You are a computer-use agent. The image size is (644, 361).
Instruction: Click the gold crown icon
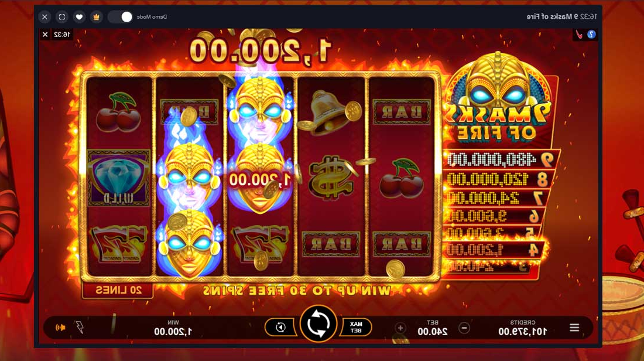96,17
